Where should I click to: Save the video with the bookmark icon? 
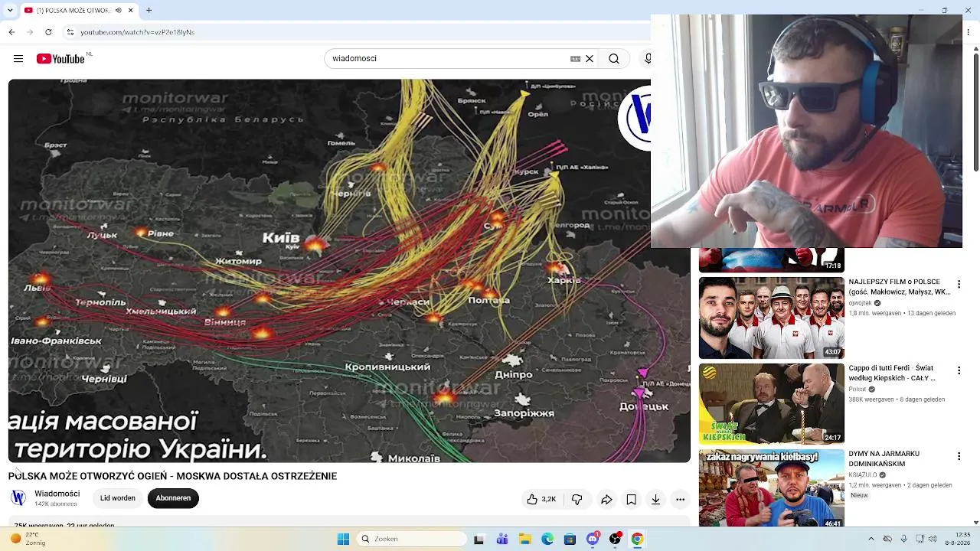(x=631, y=500)
